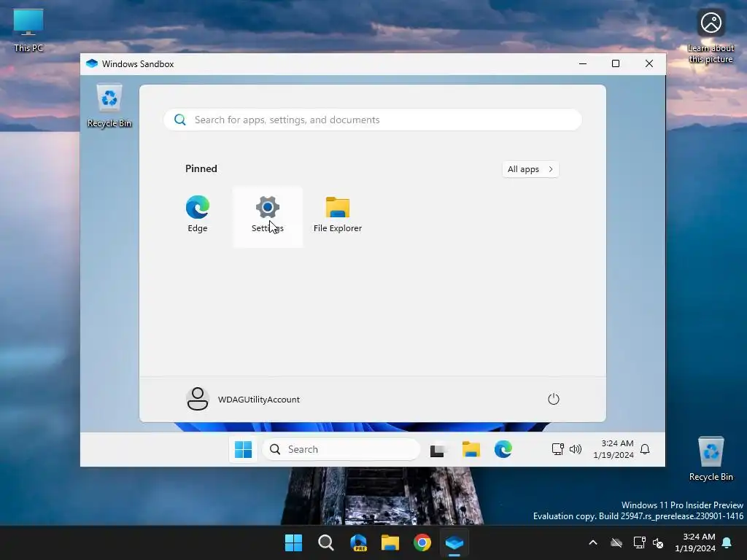747x560 pixels.
Task: Minimize the Windows Sandbox window
Action: tap(583, 64)
